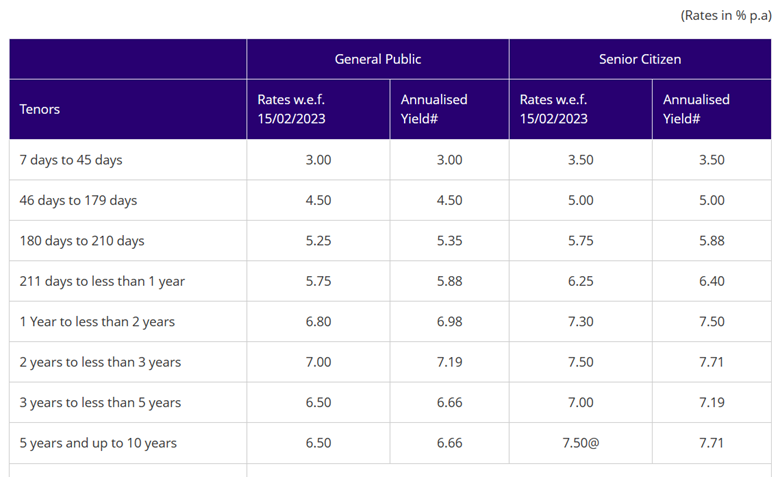Click the General Public column header
Viewport: 780px width, 477px height.
coord(377,59)
